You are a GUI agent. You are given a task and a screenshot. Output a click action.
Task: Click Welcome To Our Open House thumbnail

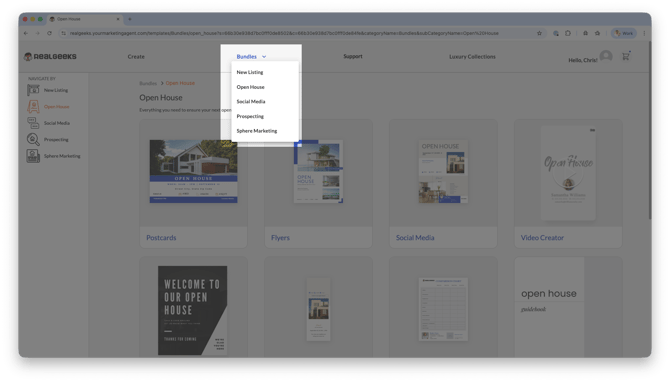(193, 310)
